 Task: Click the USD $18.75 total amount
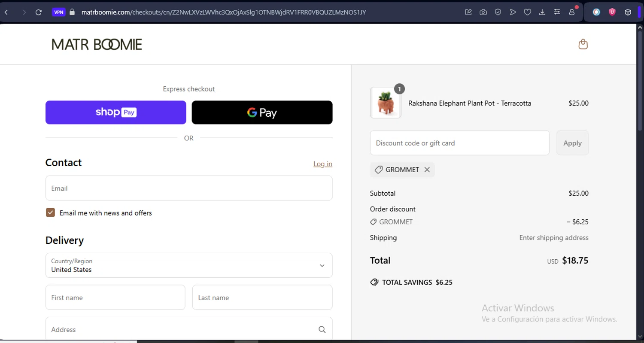tap(568, 261)
